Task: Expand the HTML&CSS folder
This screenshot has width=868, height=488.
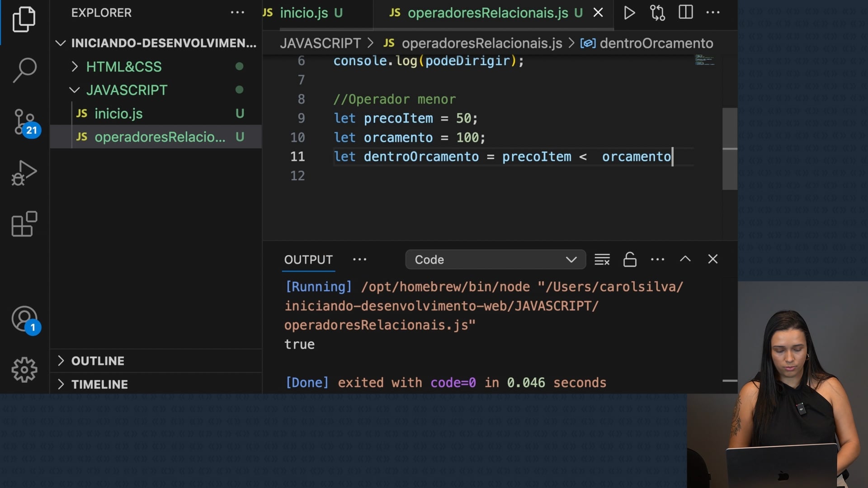Action: (x=123, y=67)
